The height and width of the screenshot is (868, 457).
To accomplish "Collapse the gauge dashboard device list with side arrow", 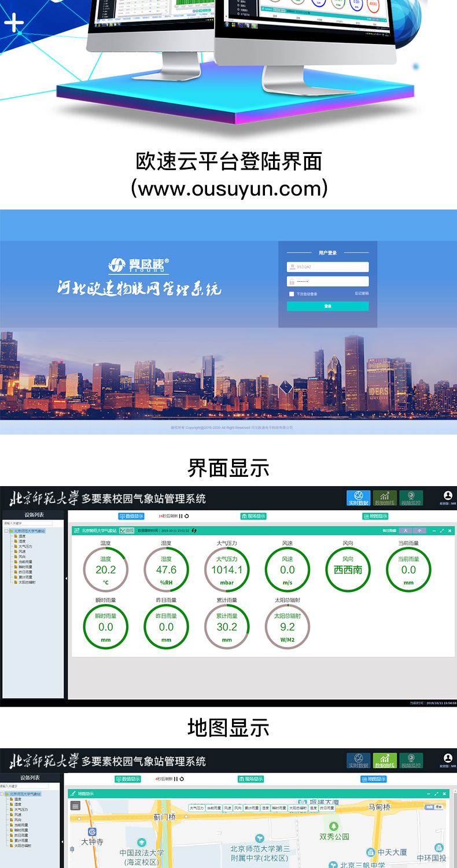I will tap(66, 579).
